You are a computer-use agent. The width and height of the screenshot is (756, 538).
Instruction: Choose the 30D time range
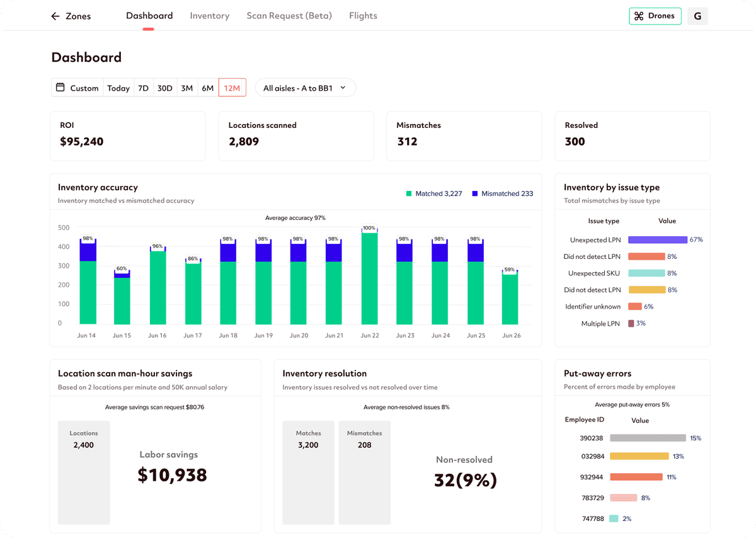[165, 88]
